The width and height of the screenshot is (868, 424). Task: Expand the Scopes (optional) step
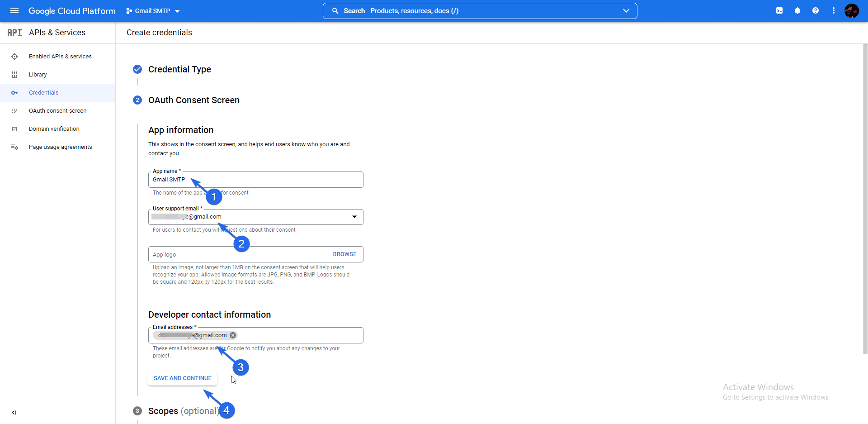183,411
